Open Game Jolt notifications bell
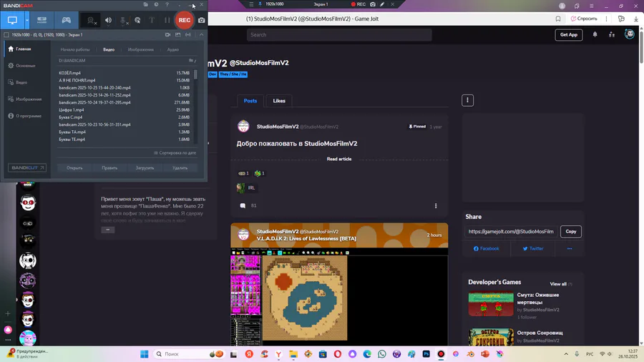 tap(595, 34)
